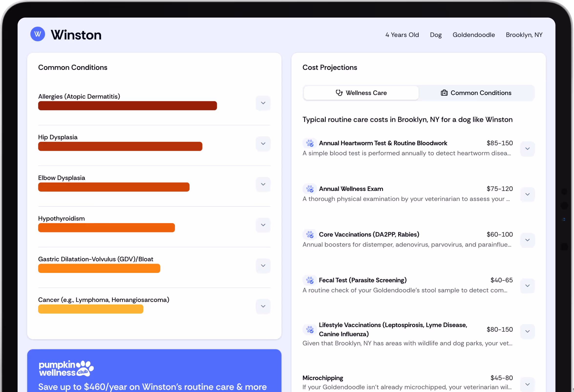Click the Pumpkin Wellness Club logo
The width and height of the screenshot is (574, 392).
click(x=66, y=368)
